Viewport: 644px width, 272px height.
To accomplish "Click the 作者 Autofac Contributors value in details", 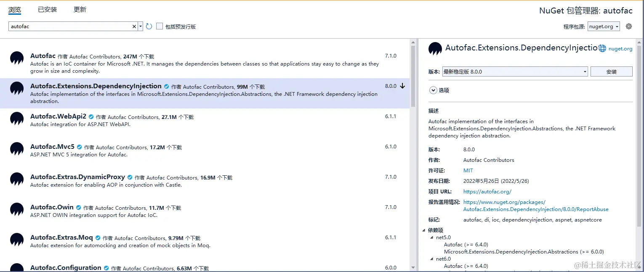I will coord(489,160).
